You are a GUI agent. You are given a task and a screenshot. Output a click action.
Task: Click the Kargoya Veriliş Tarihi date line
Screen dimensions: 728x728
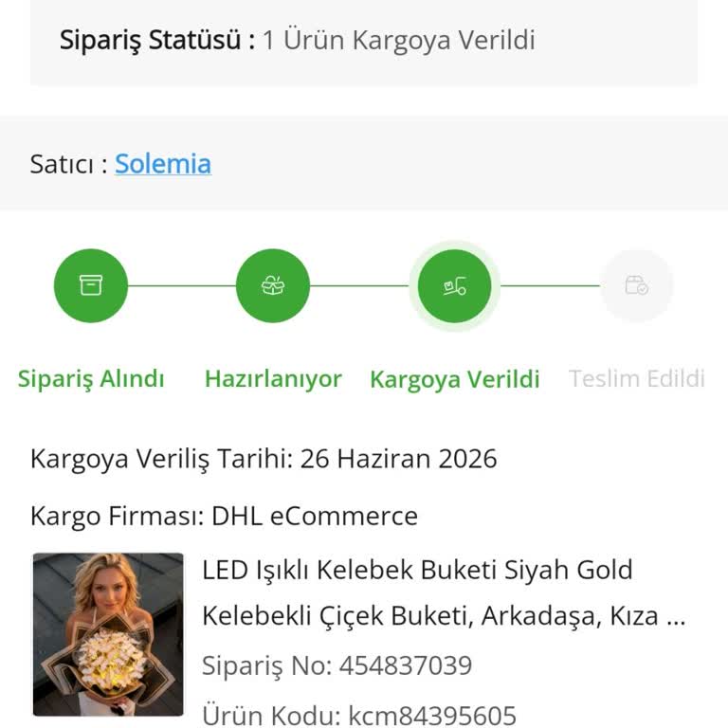264,459
